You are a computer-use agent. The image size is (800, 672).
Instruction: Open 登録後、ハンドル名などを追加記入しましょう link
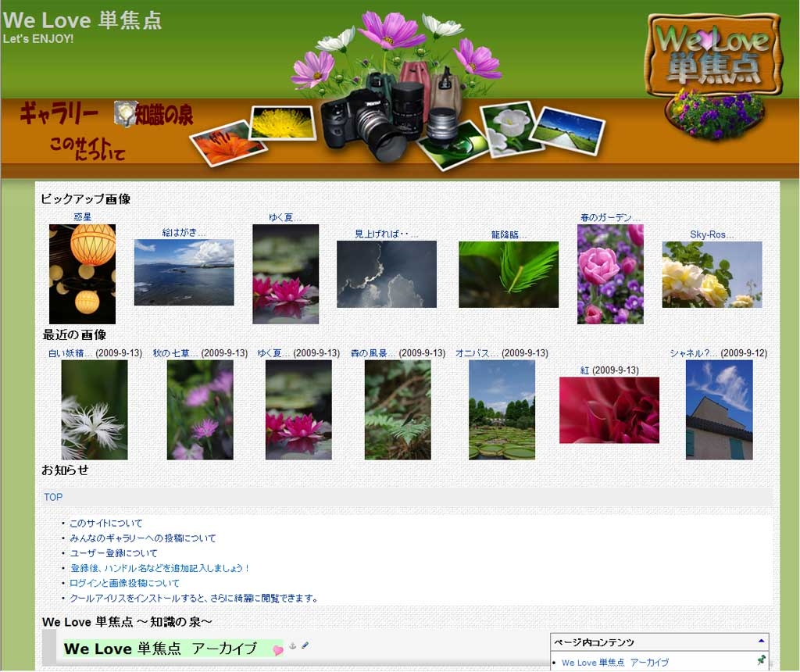(x=159, y=568)
